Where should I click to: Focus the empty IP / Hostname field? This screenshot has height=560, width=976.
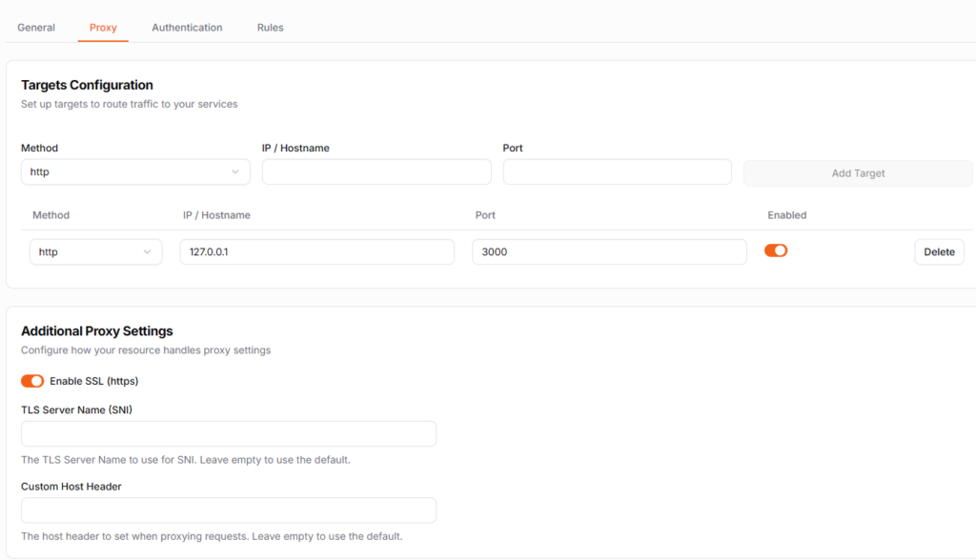[376, 172]
